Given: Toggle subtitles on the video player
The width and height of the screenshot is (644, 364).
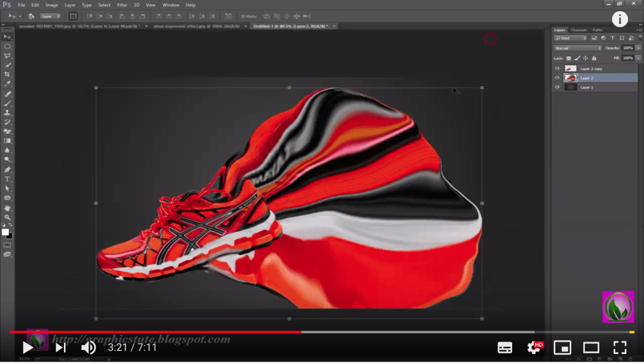Looking at the screenshot, I should click(505, 348).
